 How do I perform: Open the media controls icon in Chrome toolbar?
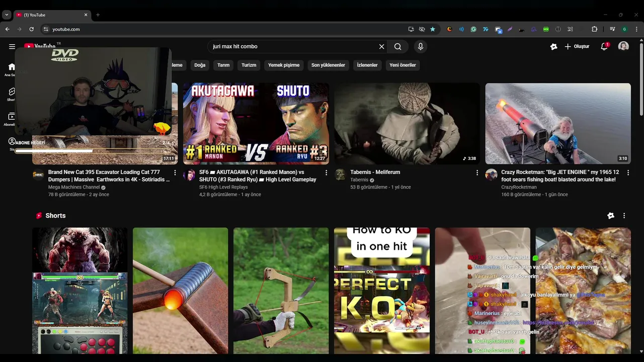[612, 29]
